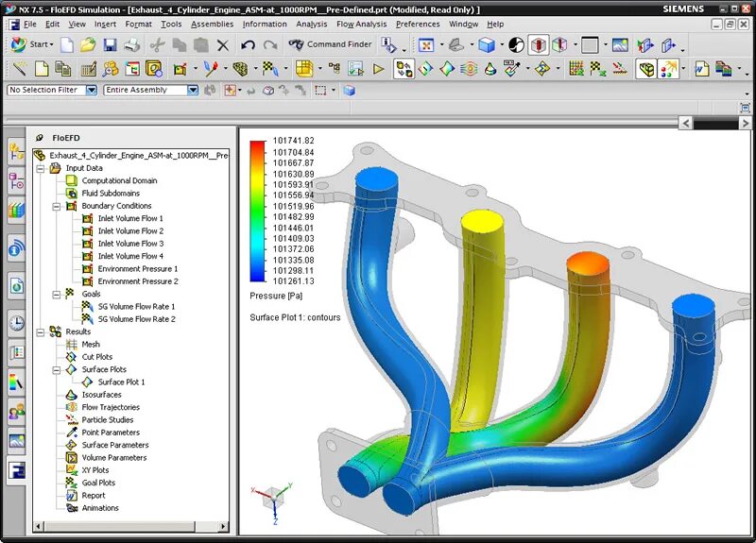Click the Flow Trajectories toolbar icon
Viewport: 756px width, 543px height.
point(469,69)
